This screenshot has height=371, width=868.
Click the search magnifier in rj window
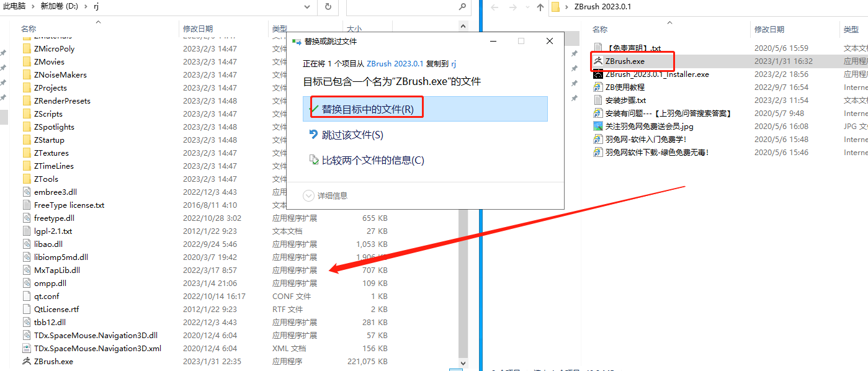(462, 7)
